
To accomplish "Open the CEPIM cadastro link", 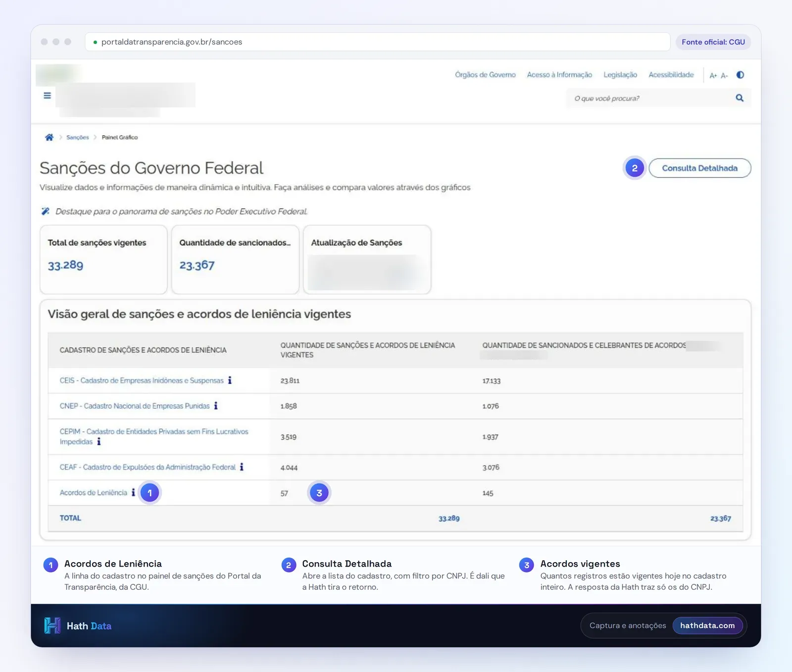I will (x=154, y=436).
